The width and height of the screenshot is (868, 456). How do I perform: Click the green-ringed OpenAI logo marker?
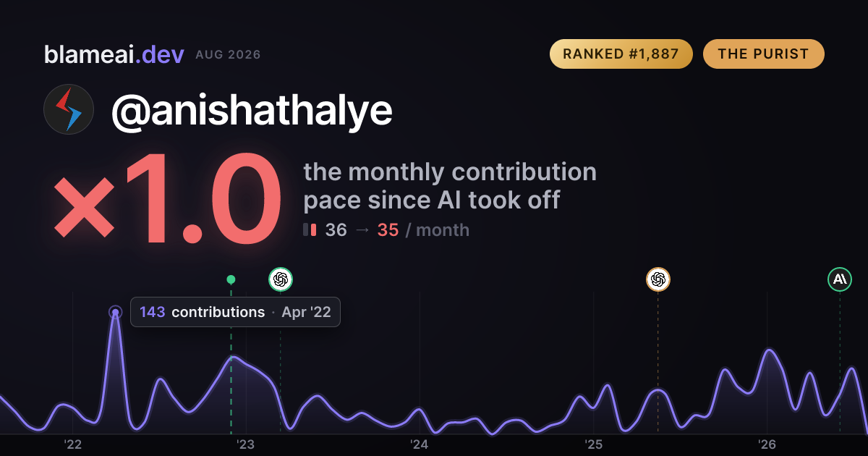pyautogui.click(x=281, y=279)
